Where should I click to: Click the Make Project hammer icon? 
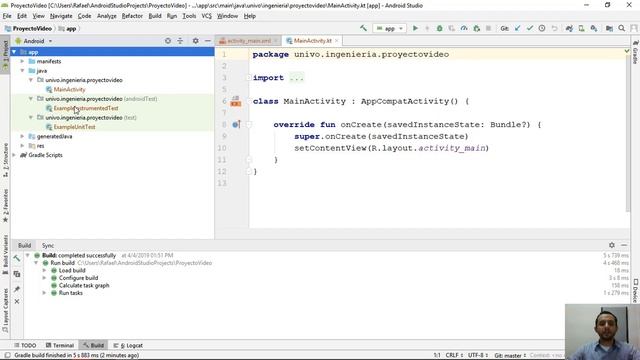coord(363,28)
